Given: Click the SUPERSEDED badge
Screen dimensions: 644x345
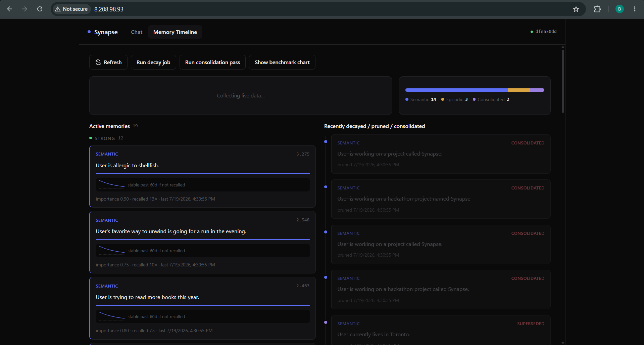Looking at the screenshot, I should 531,324.
